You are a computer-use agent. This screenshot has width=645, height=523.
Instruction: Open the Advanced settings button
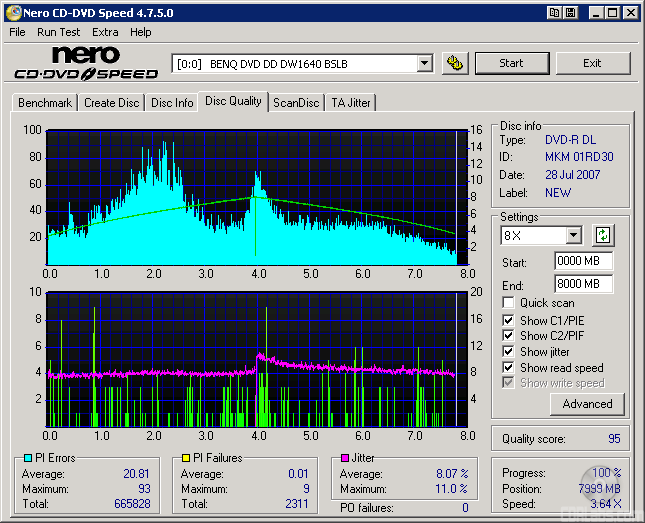(587, 404)
